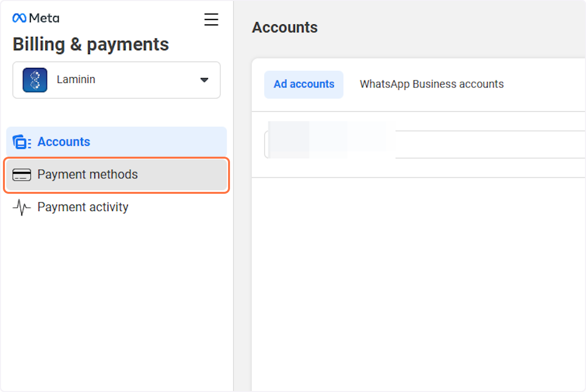This screenshot has height=392, width=586.
Task: Click the Accounts page title
Action: pos(285,27)
